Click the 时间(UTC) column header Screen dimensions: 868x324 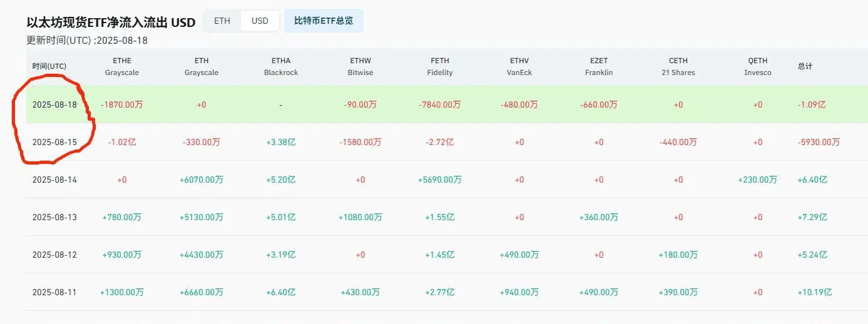(49, 66)
